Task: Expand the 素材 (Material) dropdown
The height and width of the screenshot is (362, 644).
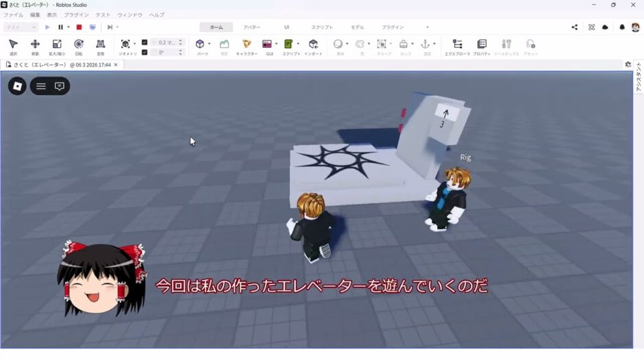Action: click(x=347, y=44)
